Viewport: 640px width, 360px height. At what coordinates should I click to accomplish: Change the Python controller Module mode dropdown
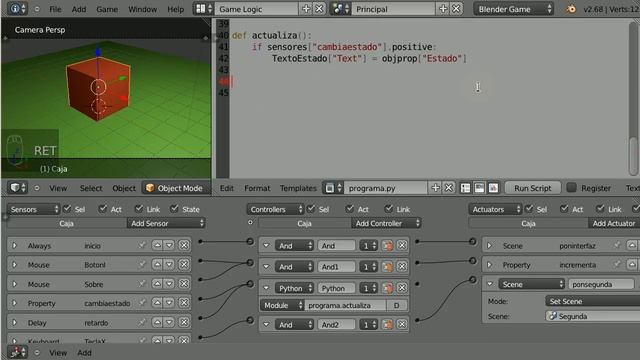282,305
